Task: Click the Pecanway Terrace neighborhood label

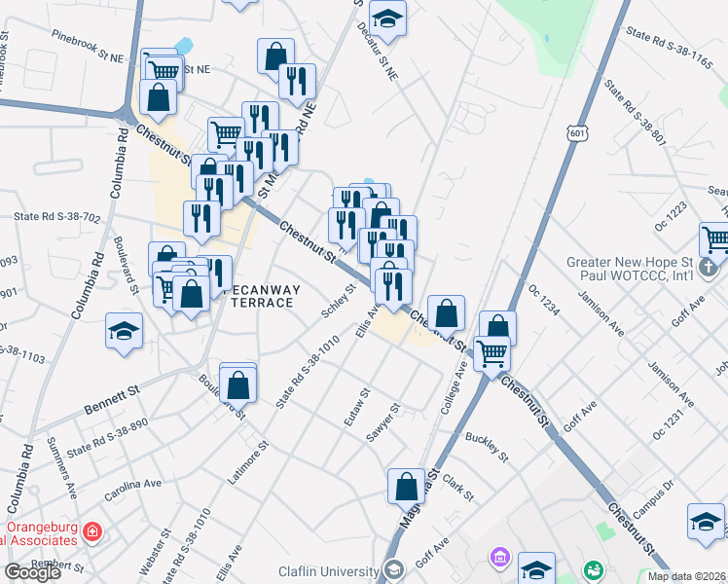Action: tap(263, 296)
